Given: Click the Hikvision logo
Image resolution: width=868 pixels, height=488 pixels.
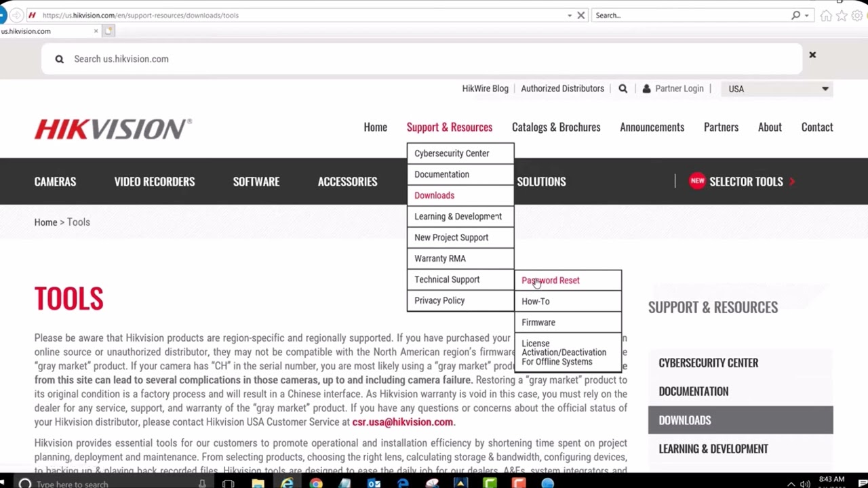Looking at the screenshot, I should pos(113,129).
